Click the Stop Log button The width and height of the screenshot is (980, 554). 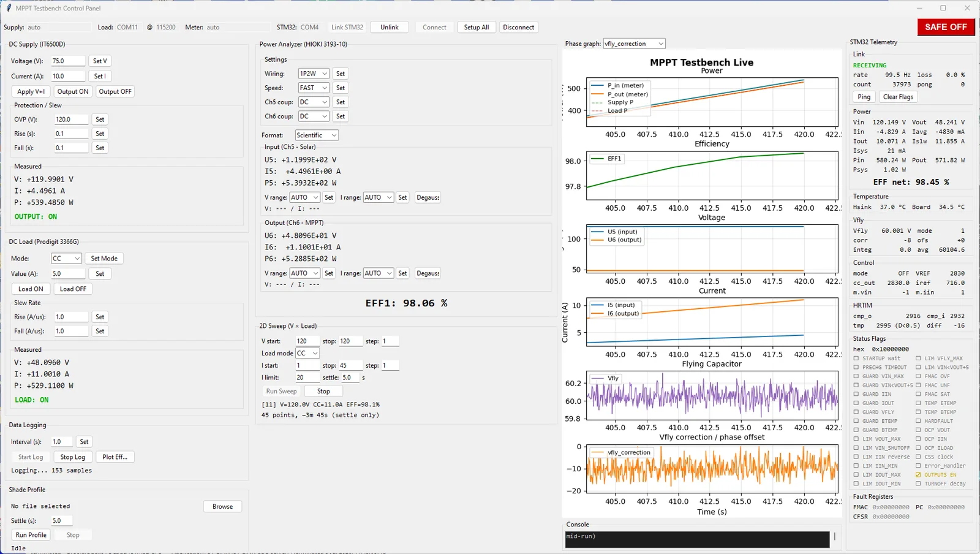73,457
